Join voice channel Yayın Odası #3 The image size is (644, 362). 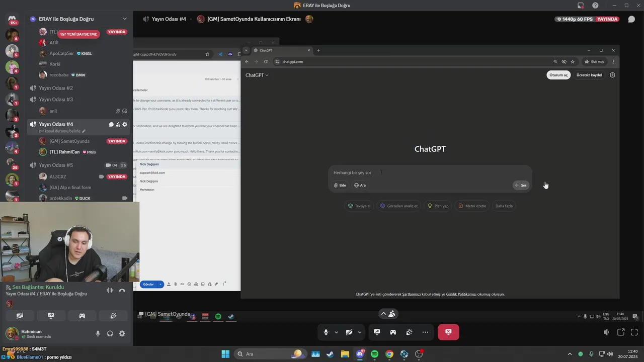[56, 100]
